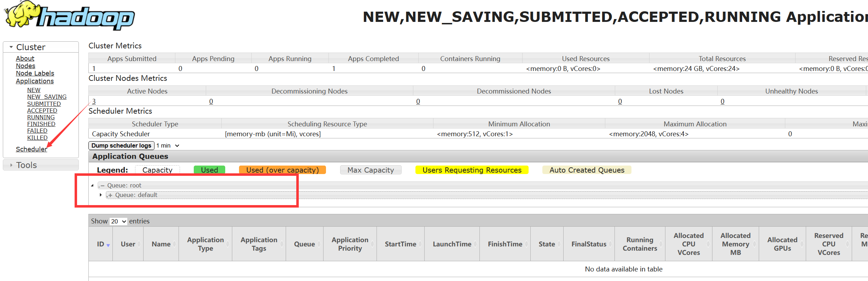Sort table by Name column

[x=161, y=244]
